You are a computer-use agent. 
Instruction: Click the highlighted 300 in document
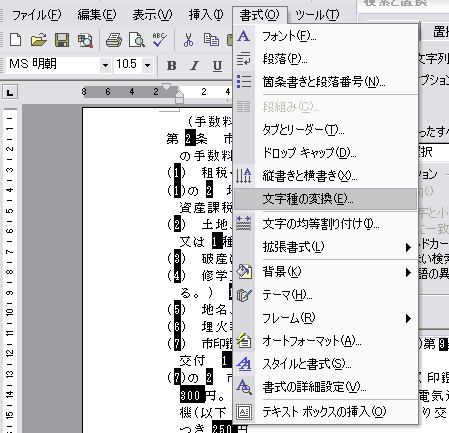coord(192,396)
